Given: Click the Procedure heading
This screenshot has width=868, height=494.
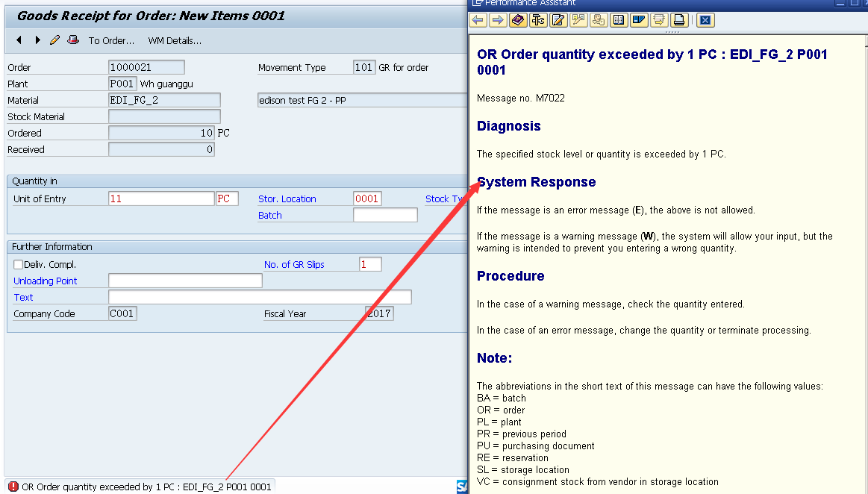Looking at the screenshot, I should click(511, 276).
